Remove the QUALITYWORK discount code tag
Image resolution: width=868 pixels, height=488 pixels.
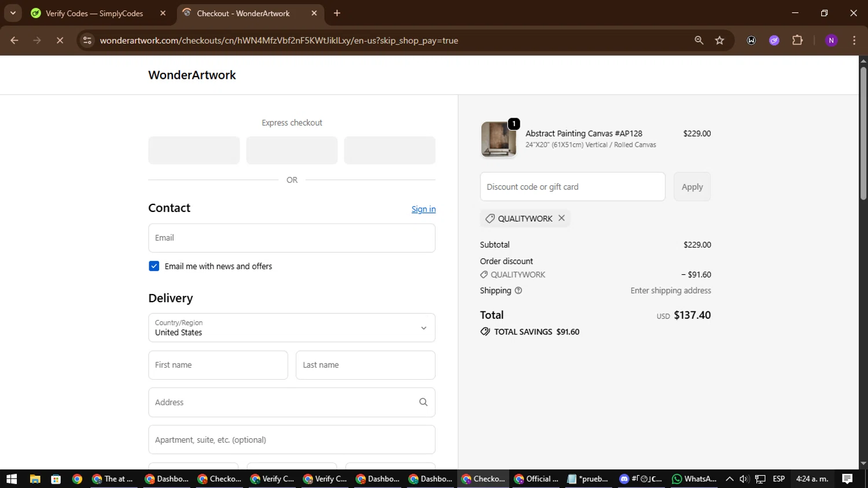click(x=561, y=218)
